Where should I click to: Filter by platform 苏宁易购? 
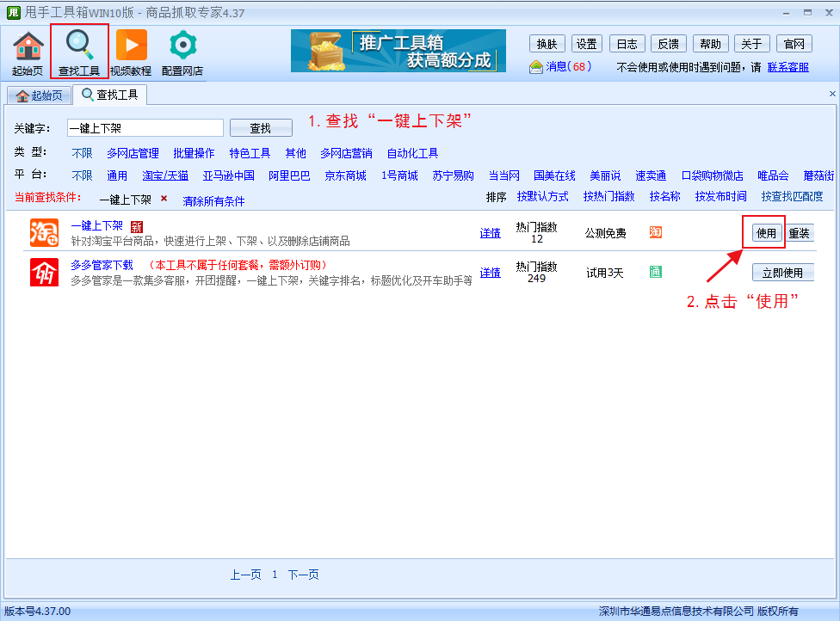point(454,175)
